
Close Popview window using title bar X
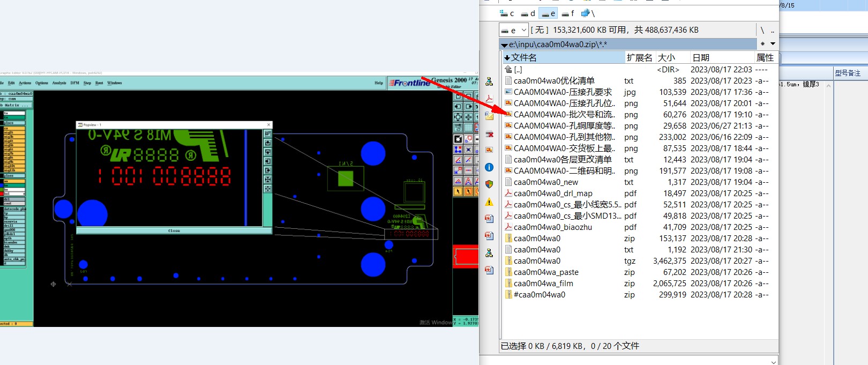pyautogui.click(x=269, y=125)
